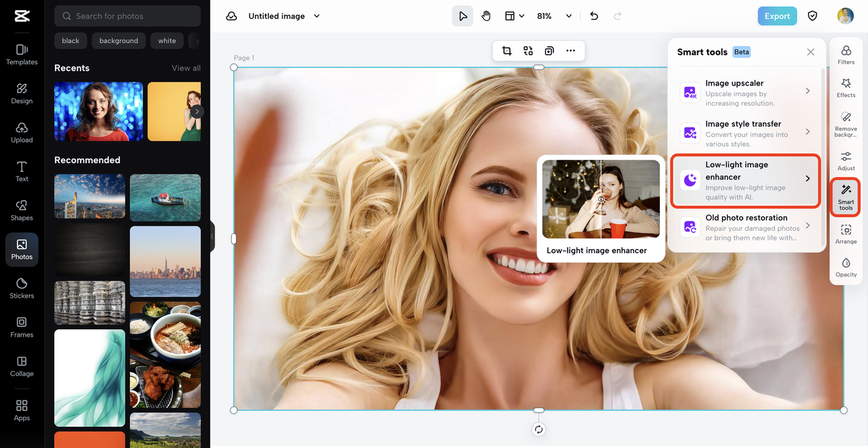Click the Export button
Screen dimensions: 868x448
coord(777,16)
